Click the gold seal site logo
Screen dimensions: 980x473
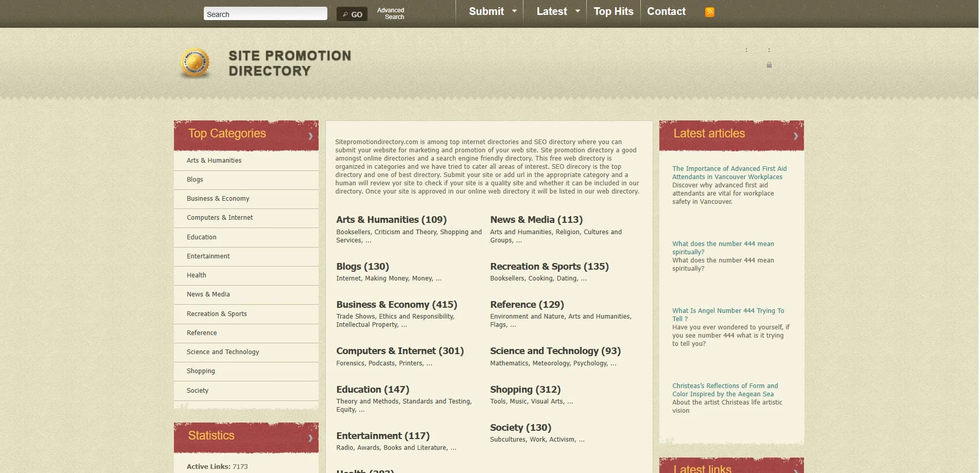click(x=195, y=63)
